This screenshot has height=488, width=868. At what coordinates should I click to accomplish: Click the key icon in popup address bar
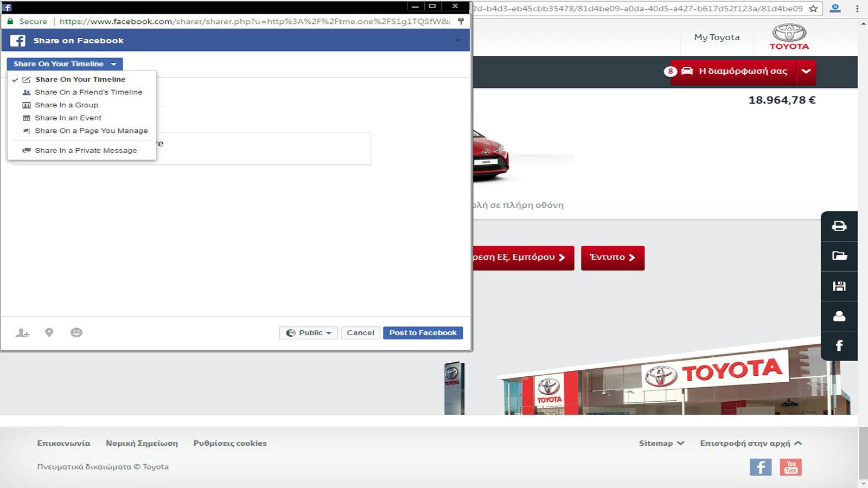tap(461, 21)
